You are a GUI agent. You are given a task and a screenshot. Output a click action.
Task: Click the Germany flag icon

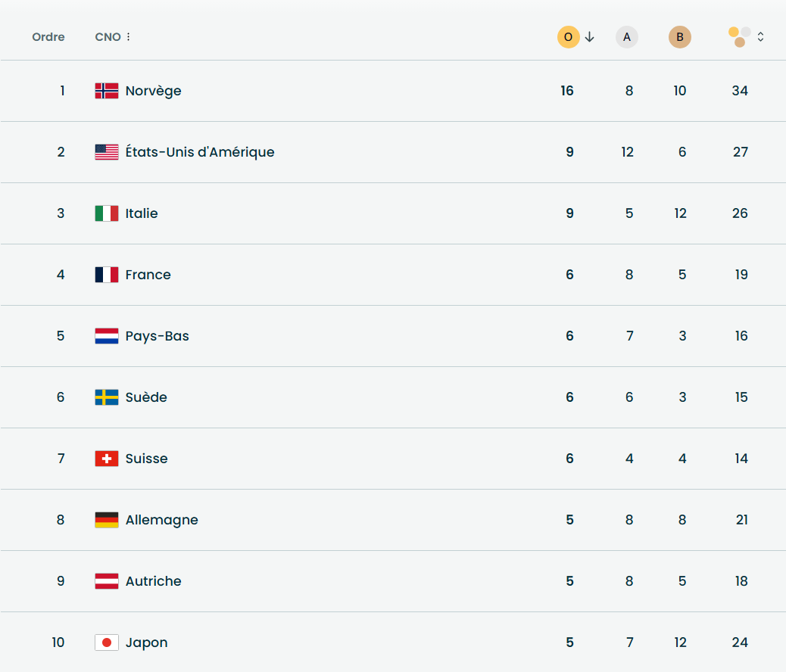(107, 520)
